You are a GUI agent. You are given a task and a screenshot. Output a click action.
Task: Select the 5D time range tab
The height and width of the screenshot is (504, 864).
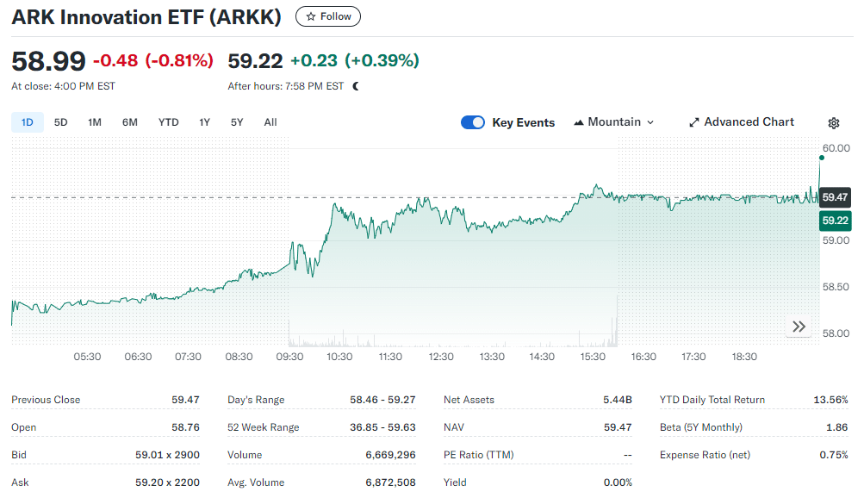60,122
